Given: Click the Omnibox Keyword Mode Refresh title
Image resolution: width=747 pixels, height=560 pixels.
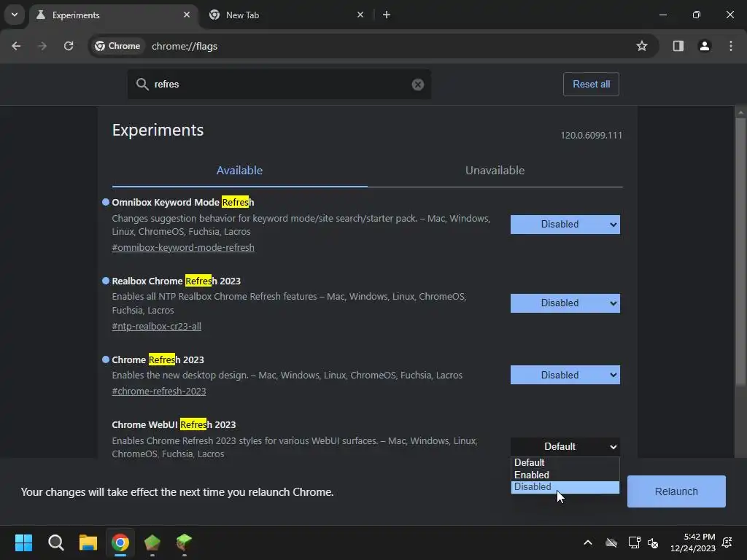Looking at the screenshot, I should click(x=183, y=203).
